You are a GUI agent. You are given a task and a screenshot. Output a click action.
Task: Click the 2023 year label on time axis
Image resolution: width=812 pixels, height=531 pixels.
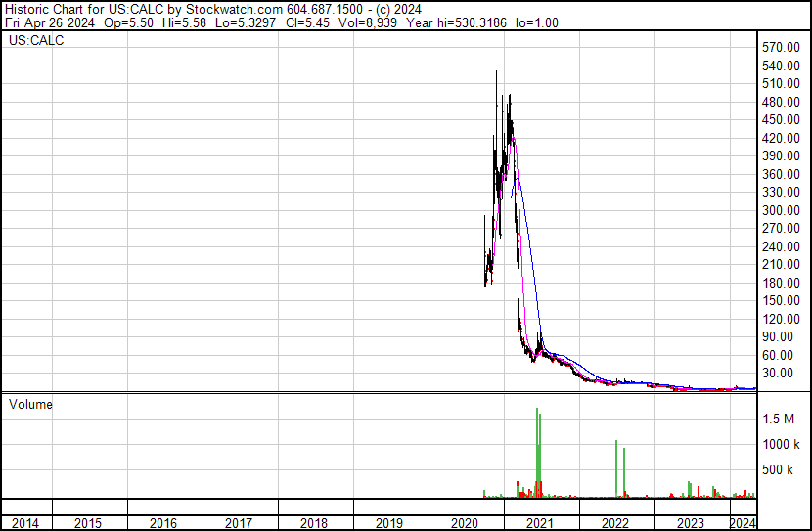pos(691,523)
